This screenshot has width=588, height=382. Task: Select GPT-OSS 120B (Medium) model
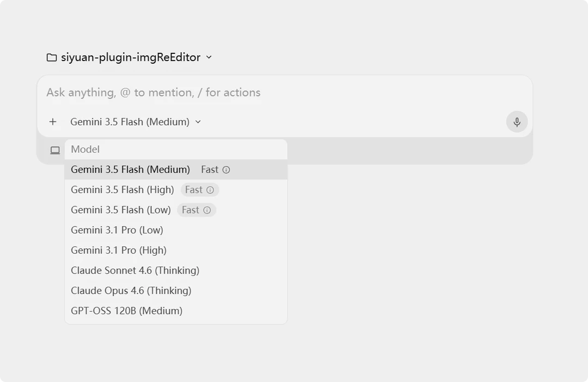pos(176,311)
